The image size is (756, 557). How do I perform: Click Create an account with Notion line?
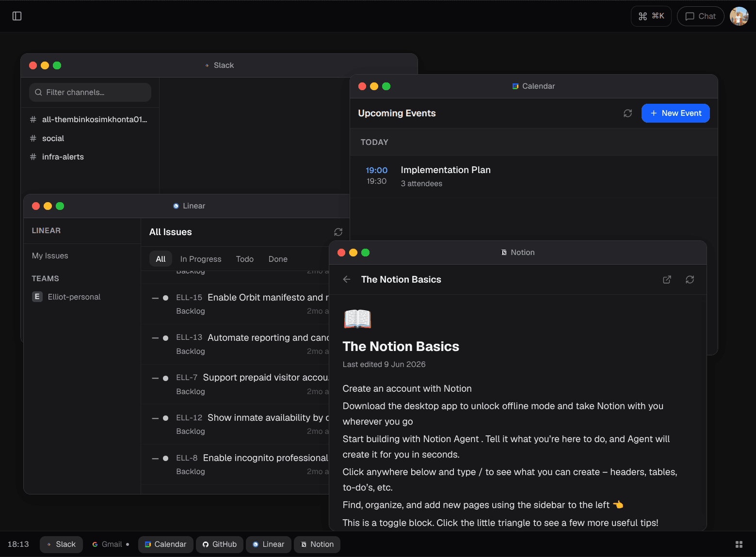coord(407,388)
